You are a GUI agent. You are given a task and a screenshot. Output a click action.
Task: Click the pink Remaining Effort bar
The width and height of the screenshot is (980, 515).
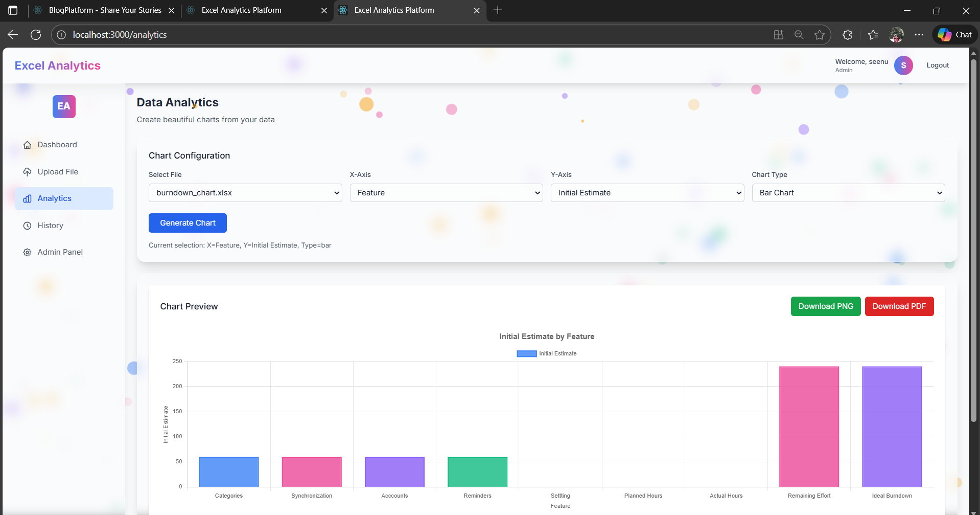coord(809,427)
